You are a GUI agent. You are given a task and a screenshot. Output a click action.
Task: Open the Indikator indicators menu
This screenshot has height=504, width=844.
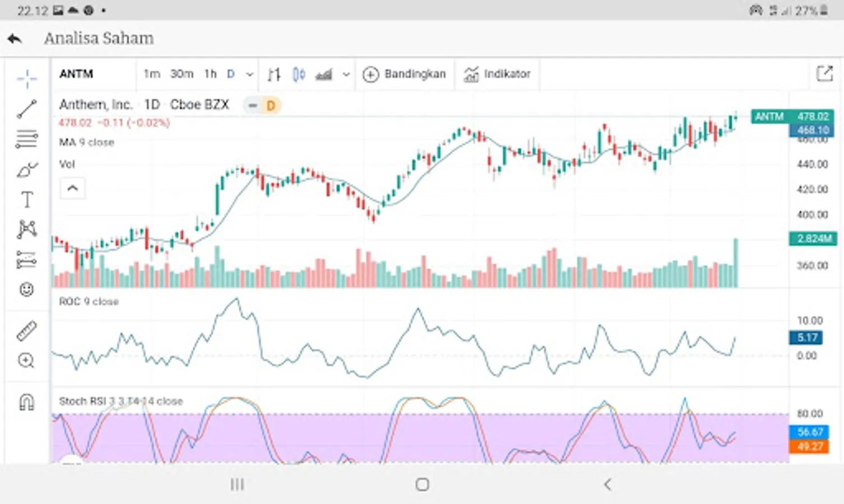pos(497,74)
